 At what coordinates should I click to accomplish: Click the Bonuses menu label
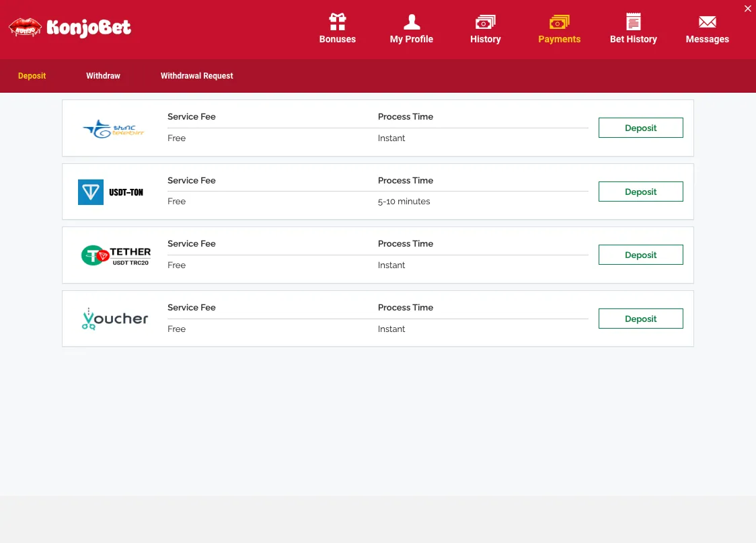[x=338, y=39]
